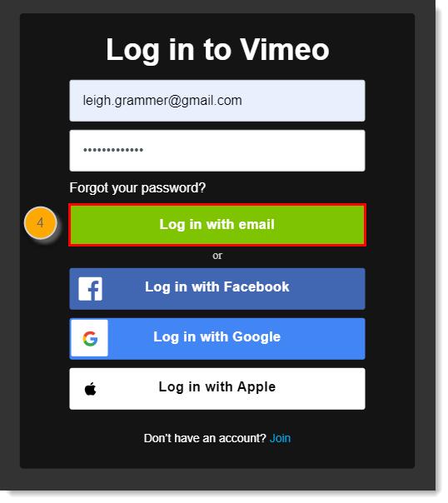
Task: Click the leigh.grammer@gmail.com text
Action: tap(162, 101)
